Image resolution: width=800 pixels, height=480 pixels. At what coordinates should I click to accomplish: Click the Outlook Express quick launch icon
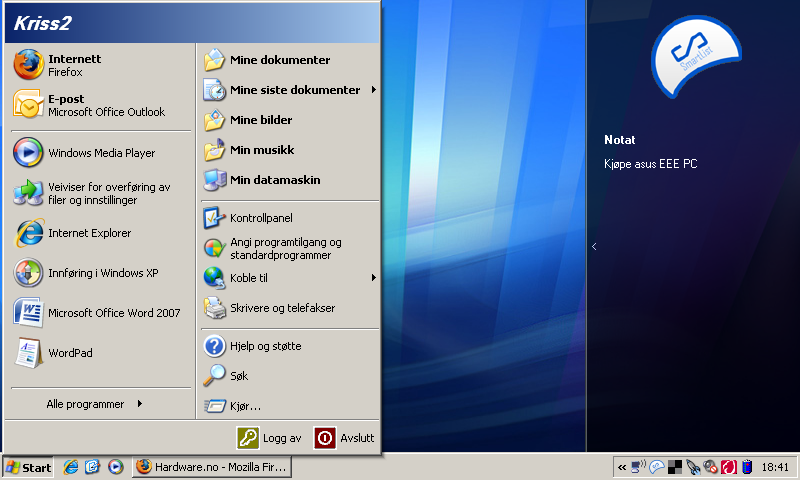pos(92,467)
